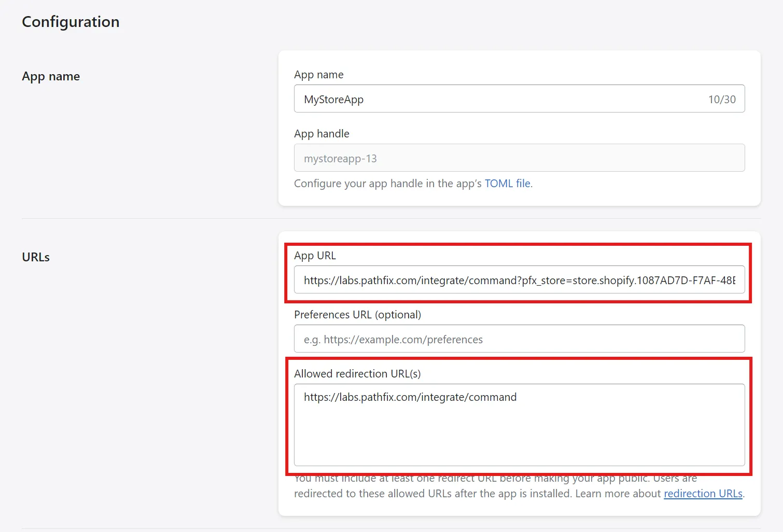Click the 10/30 character counter

click(x=722, y=99)
